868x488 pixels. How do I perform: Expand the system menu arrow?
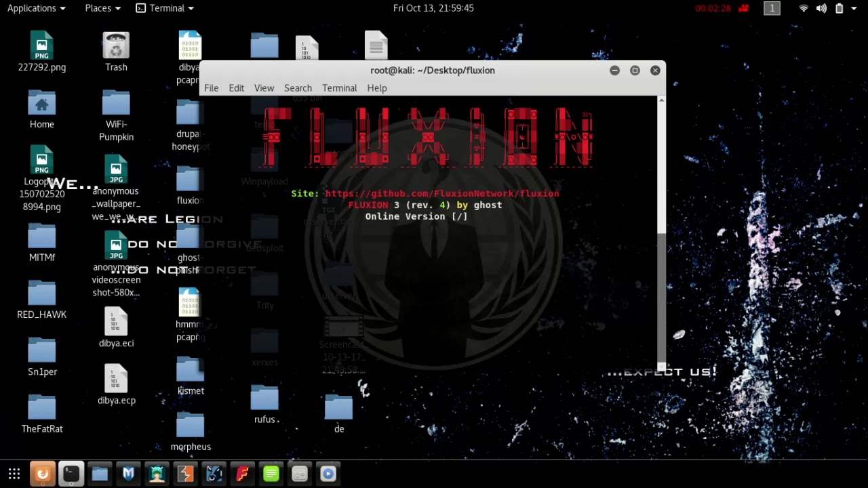(x=854, y=8)
